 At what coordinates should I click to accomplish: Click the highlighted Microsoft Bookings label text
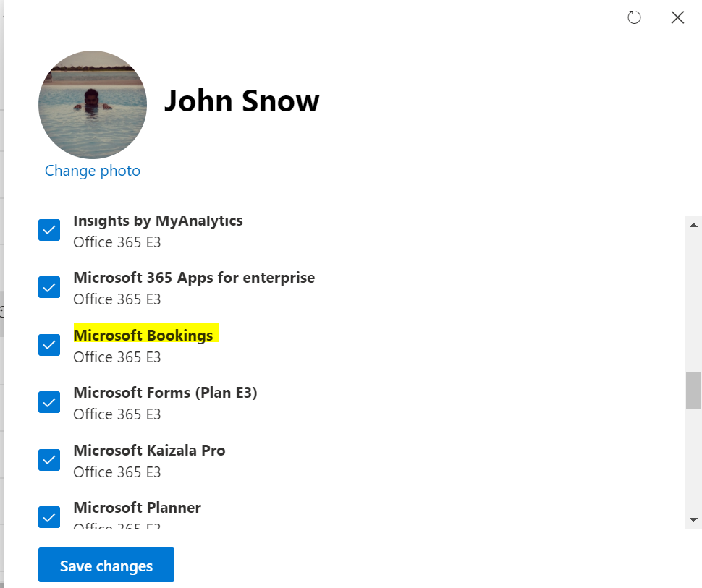click(143, 336)
